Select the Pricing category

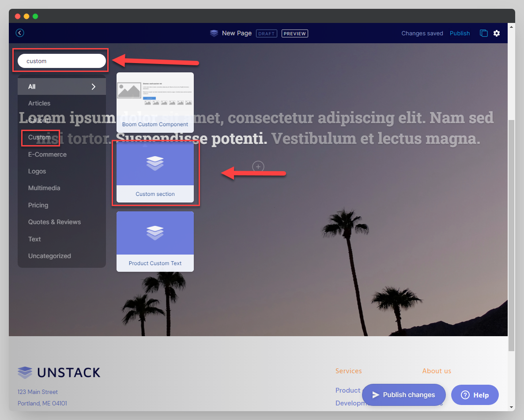(x=38, y=205)
